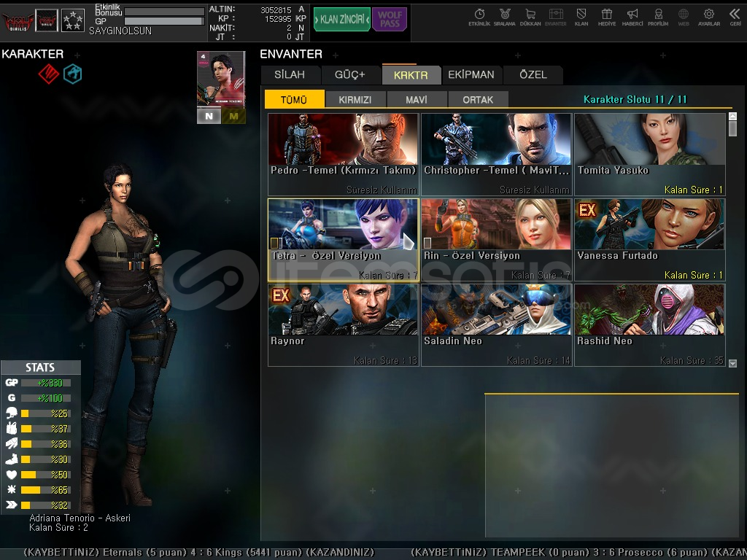Click 'Adriana Tenorio - Askeri' label
The height and width of the screenshot is (560, 747).
[80, 518]
